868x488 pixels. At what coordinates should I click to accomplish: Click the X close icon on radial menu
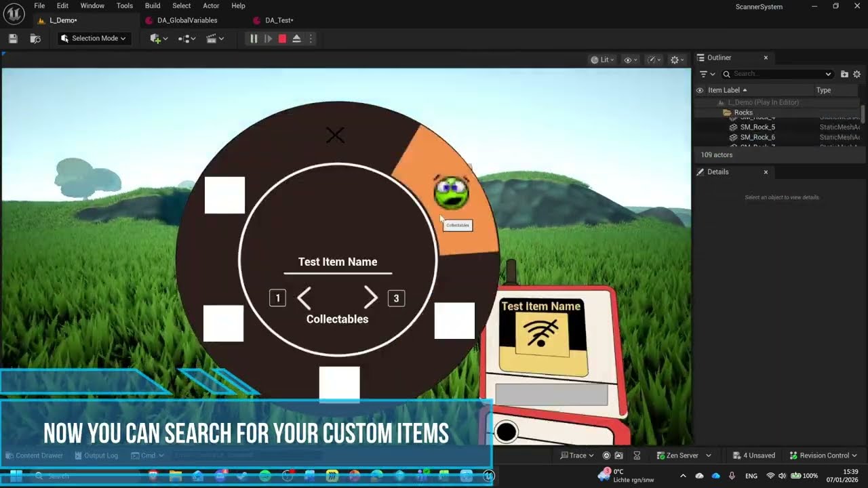[x=335, y=135]
